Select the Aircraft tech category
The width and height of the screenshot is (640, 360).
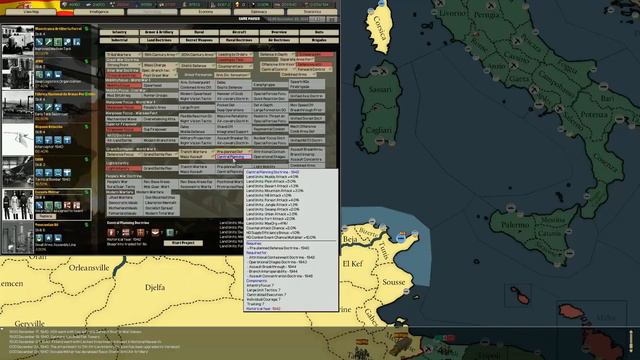point(239,32)
